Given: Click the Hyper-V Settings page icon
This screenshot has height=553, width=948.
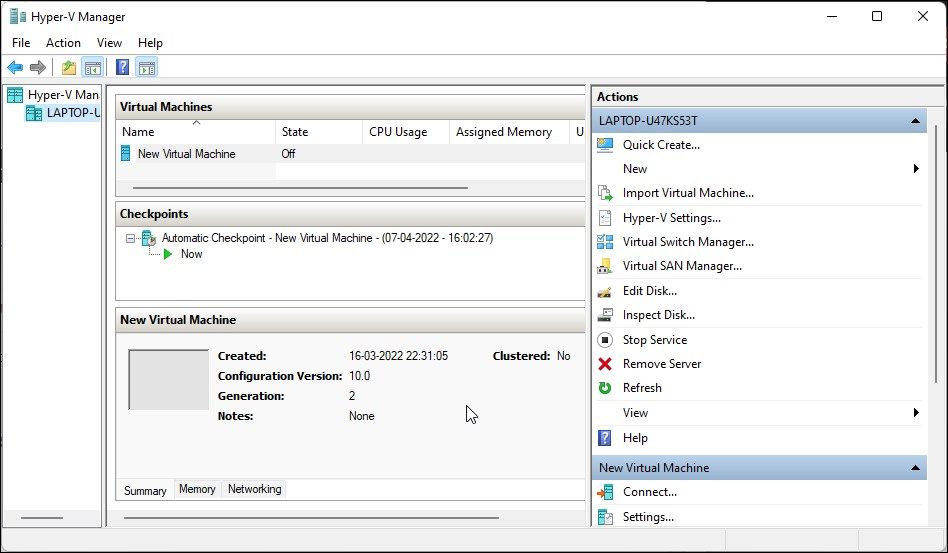Looking at the screenshot, I should pyautogui.click(x=605, y=218).
